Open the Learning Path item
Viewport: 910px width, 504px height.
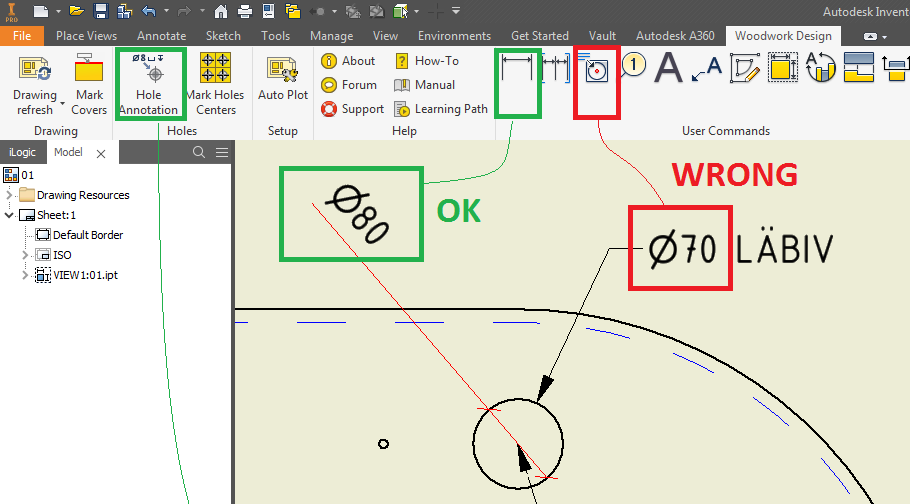point(440,109)
